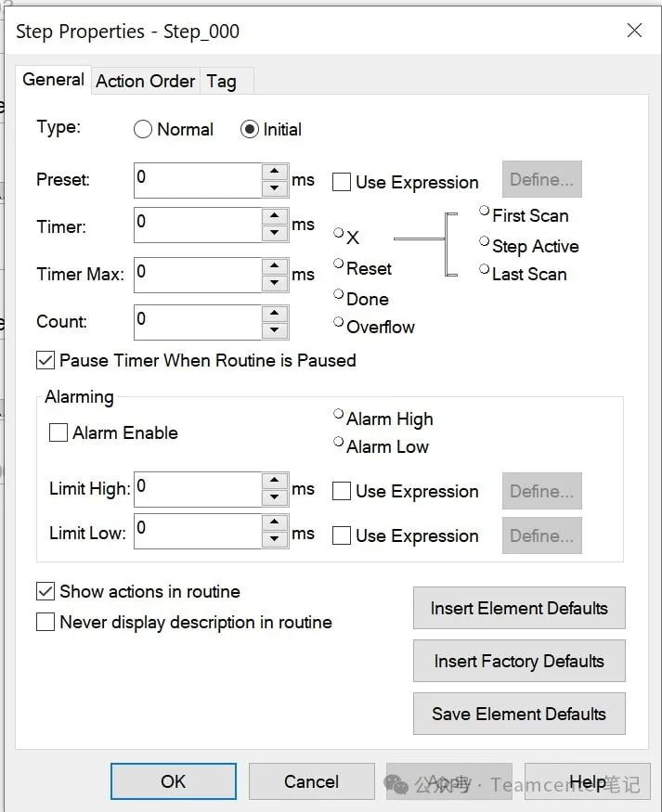Decrease Count value with down arrow
This screenshot has height=812, width=662.
(x=275, y=330)
